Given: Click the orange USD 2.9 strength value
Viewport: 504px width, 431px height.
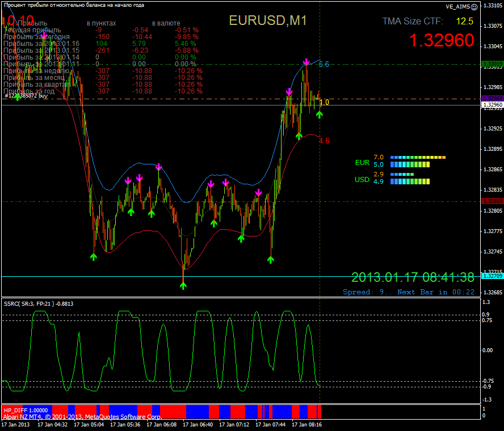Looking at the screenshot, I should (x=379, y=174).
